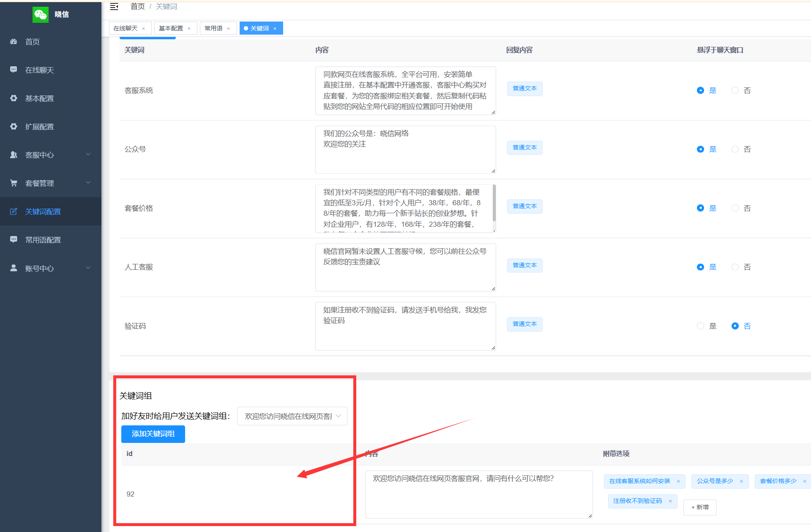Click inside the 客服系统 content textarea

tap(405, 90)
